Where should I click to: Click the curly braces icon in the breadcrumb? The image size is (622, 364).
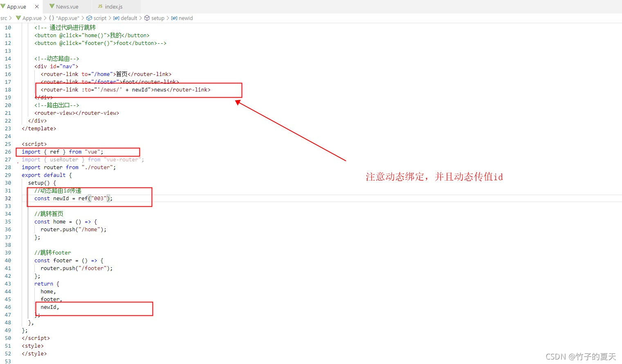click(x=52, y=18)
